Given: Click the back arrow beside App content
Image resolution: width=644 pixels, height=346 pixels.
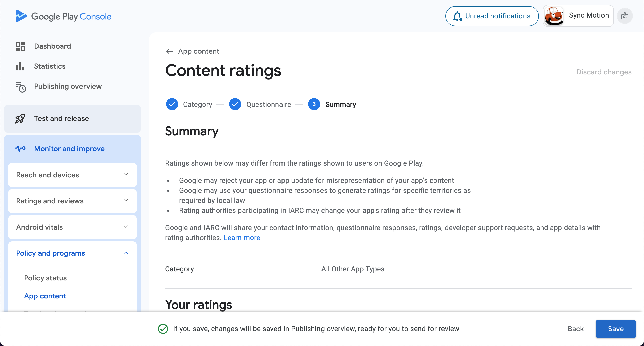Looking at the screenshot, I should [170, 51].
